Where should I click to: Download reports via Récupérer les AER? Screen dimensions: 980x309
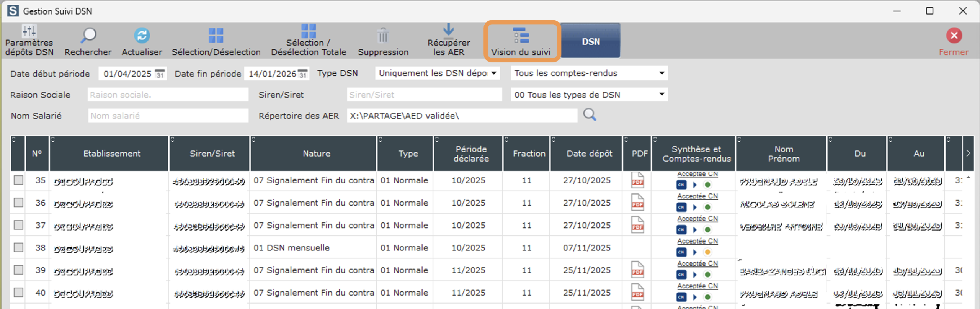[x=448, y=31]
